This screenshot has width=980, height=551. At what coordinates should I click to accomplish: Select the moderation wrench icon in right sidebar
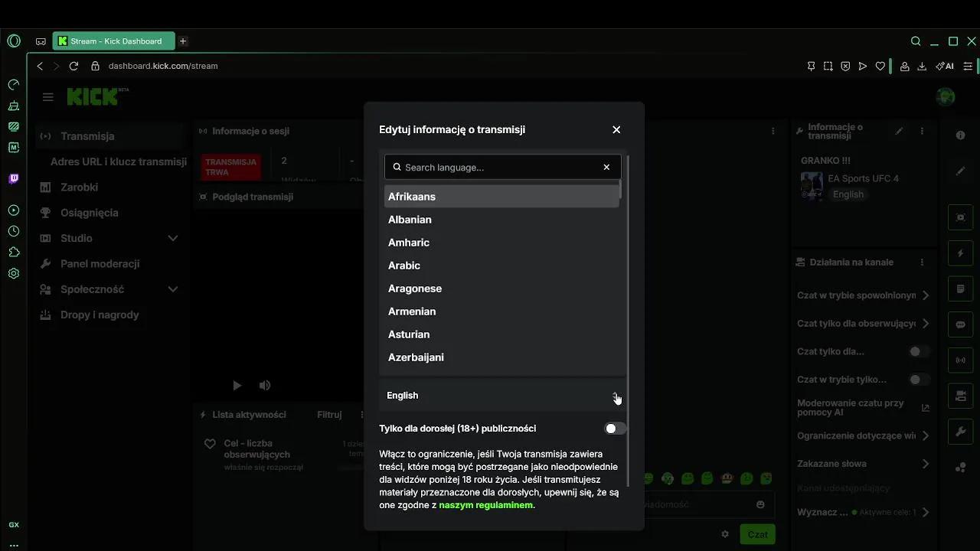point(960,432)
